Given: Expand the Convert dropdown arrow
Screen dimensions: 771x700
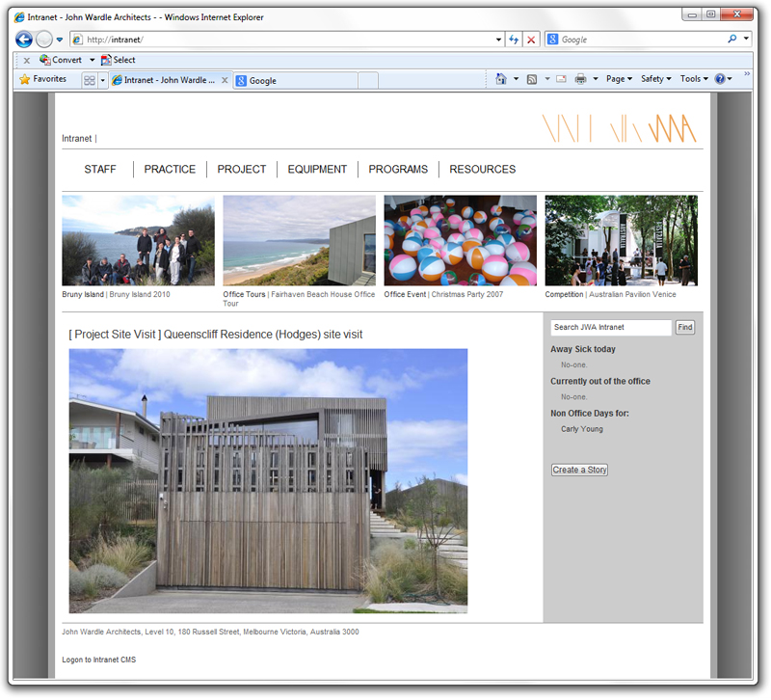Looking at the screenshot, I should click(x=92, y=60).
